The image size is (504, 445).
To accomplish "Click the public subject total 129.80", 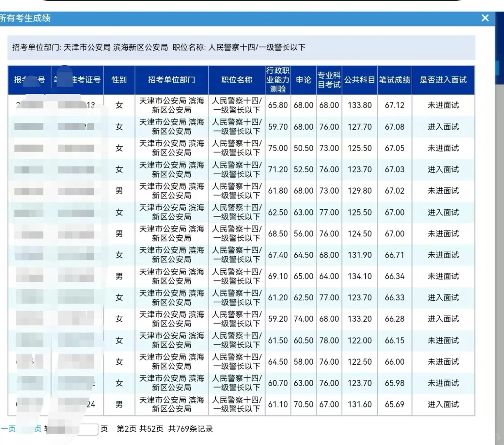I will pyautogui.click(x=360, y=191).
